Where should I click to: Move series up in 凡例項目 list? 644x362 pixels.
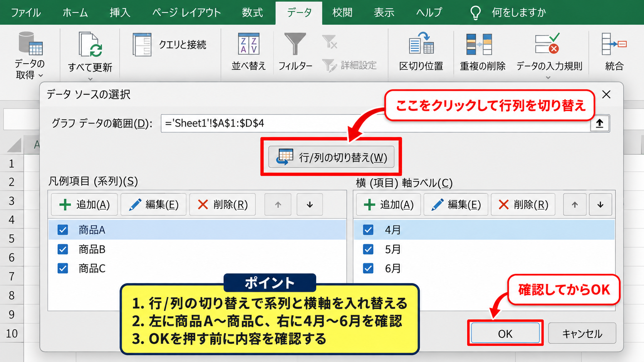pyautogui.click(x=278, y=205)
